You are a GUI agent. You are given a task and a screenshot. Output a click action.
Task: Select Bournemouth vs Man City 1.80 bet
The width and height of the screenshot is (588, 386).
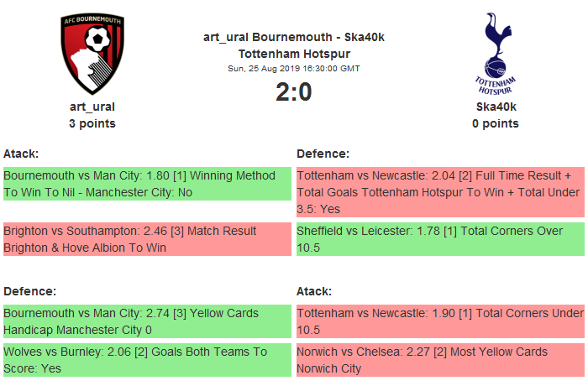tap(146, 184)
